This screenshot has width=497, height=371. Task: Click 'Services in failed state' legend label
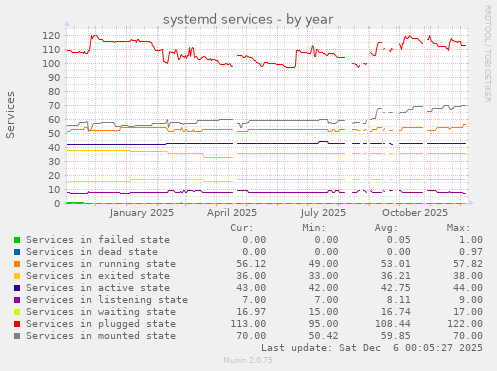coord(98,240)
